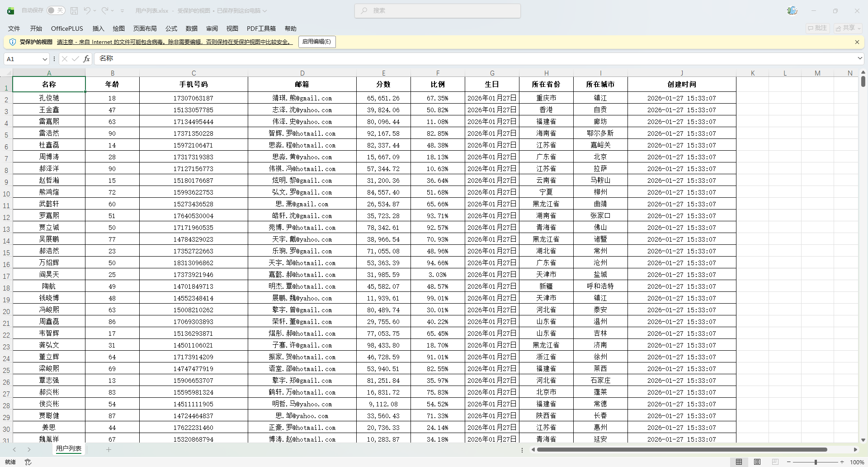Viewport: 868px width, 467px height.
Task: Click the Save icon in title bar
Action: [74, 10]
